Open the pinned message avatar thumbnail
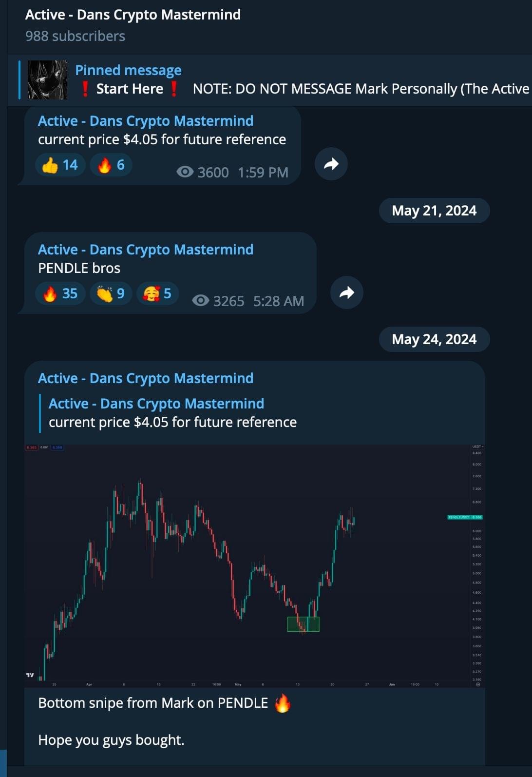The image size is (532, 777). click(x=47, y=80)
